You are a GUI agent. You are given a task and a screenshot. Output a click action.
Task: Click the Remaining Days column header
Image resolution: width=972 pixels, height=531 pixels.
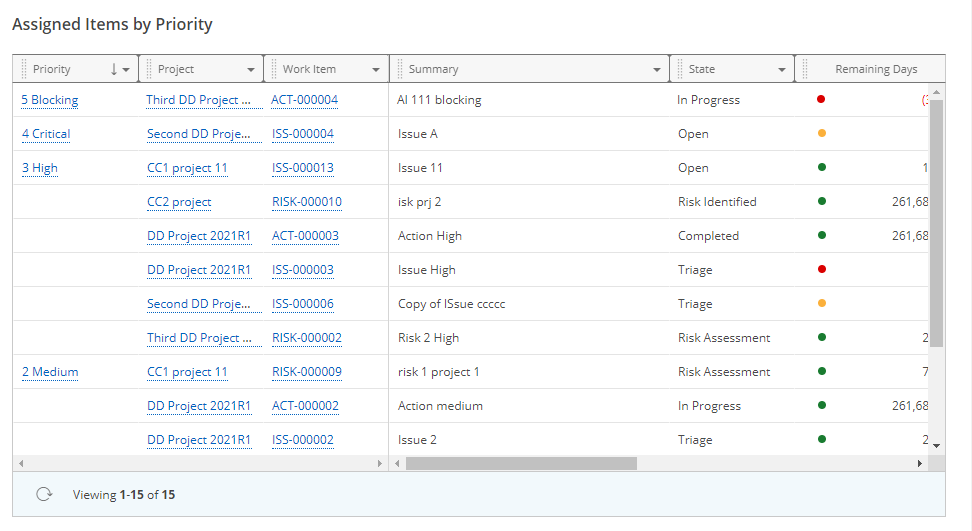876,69
